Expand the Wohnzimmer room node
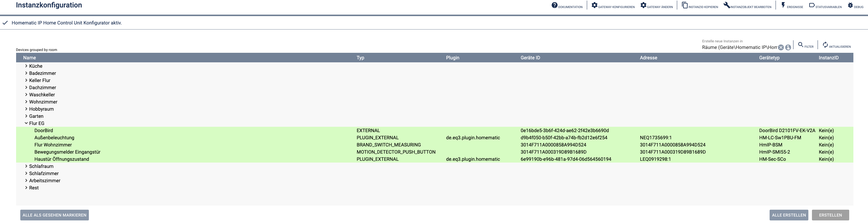 (26, 102)
